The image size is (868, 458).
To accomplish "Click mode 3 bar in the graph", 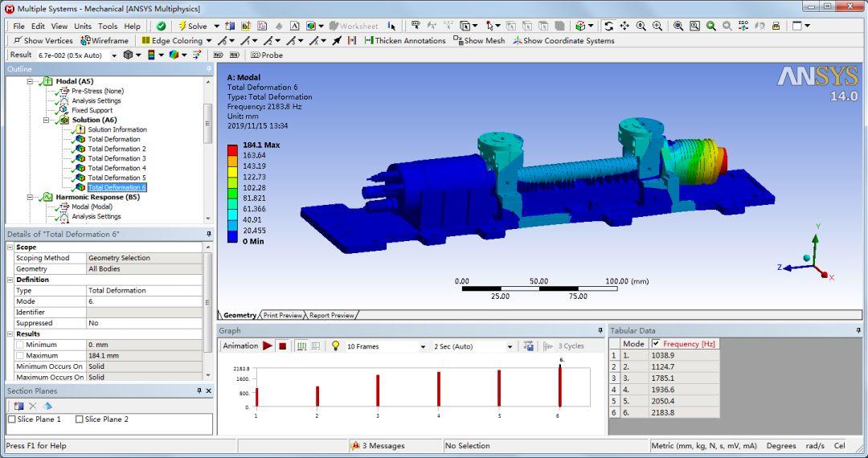I will [x=378, y=391].
